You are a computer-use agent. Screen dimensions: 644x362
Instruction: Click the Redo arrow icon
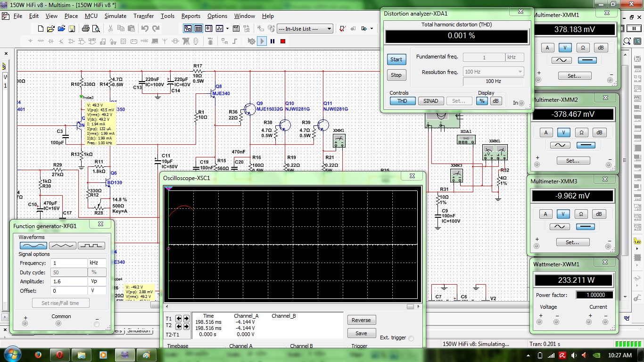click(156, 29)
